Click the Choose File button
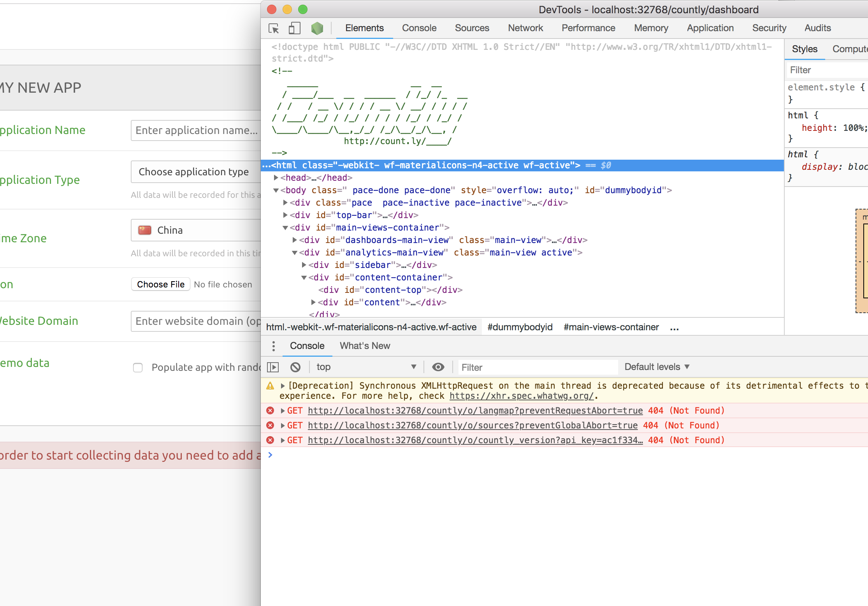This screenshot has width=868, height=606. point(160,284)
